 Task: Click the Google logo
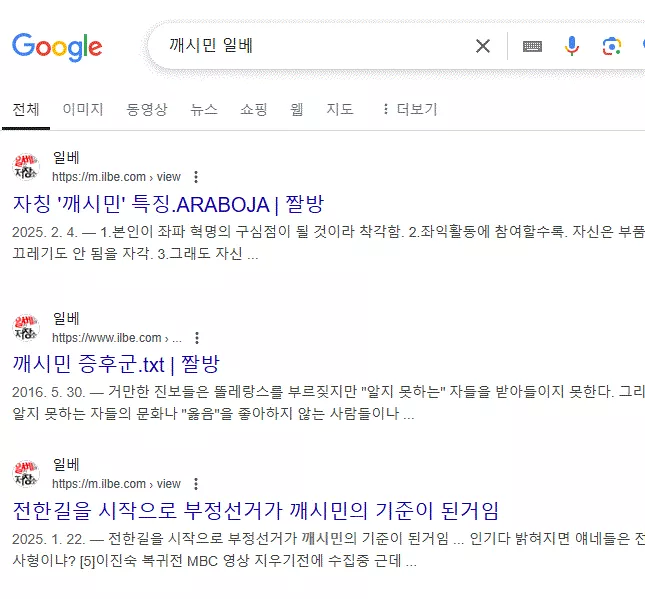click(x=57, y=47)
